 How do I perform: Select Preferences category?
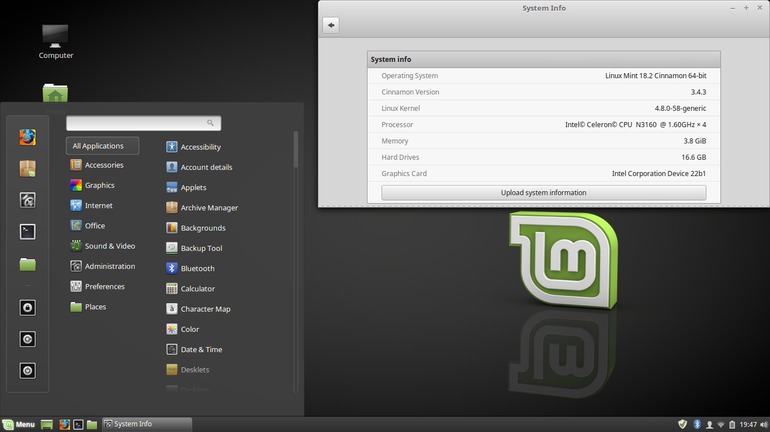[97, 286]
